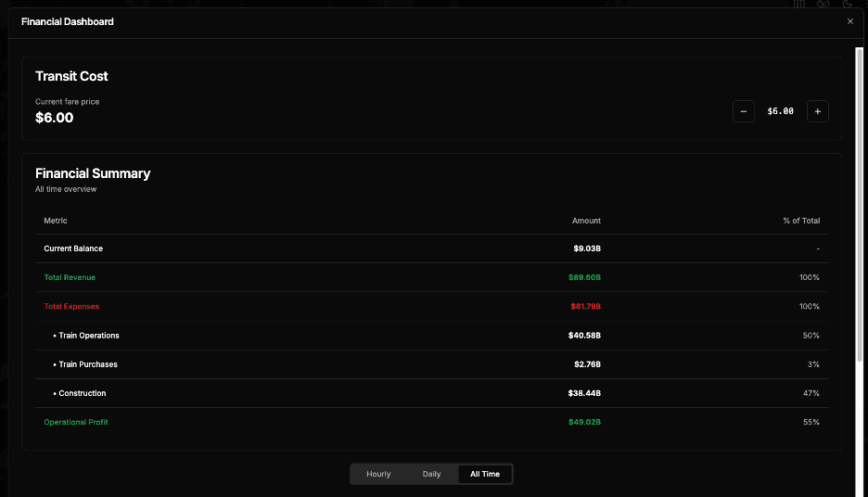Click the $89.60B revenue amount

pyautogui.click(x=584, y=277)
